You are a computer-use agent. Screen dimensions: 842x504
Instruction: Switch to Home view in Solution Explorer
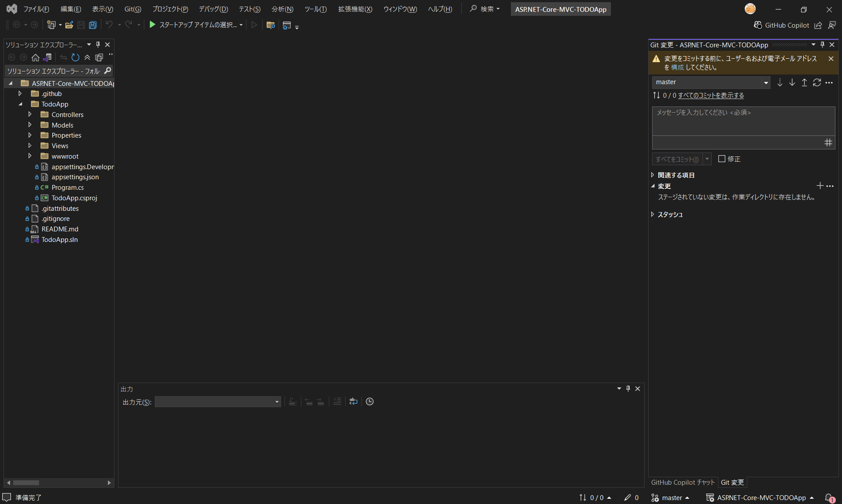click(35, 57)
